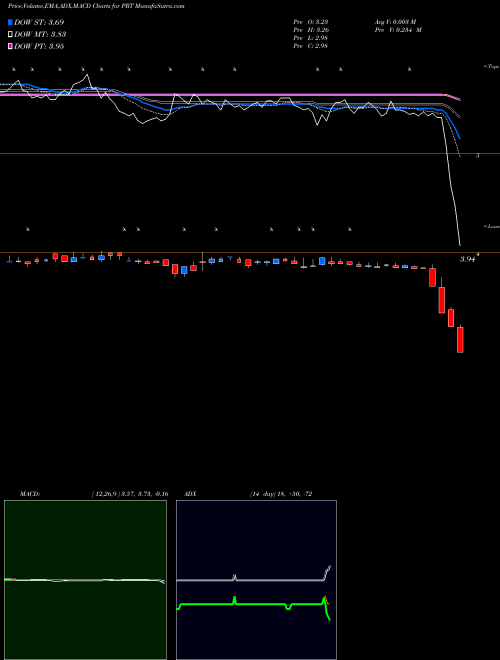Click the 'Pre L: 2.98' low value
The height and width of the screenshot is (660, 500).
point(311,38)
